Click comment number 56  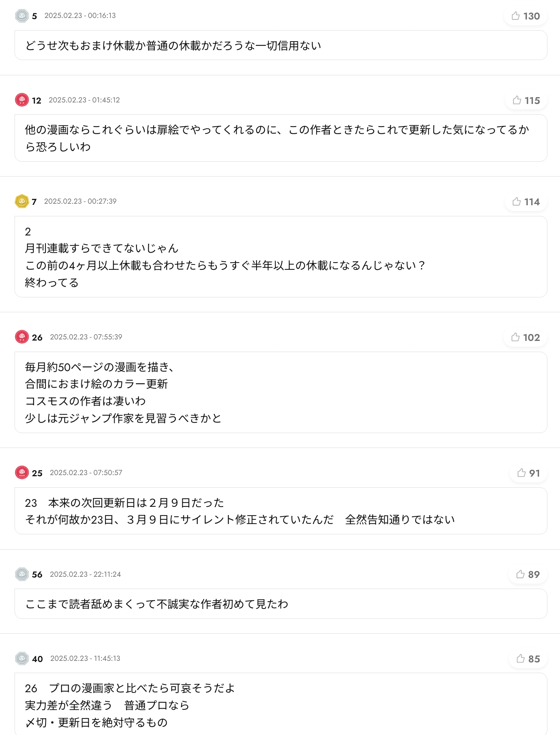coord(37,574)
